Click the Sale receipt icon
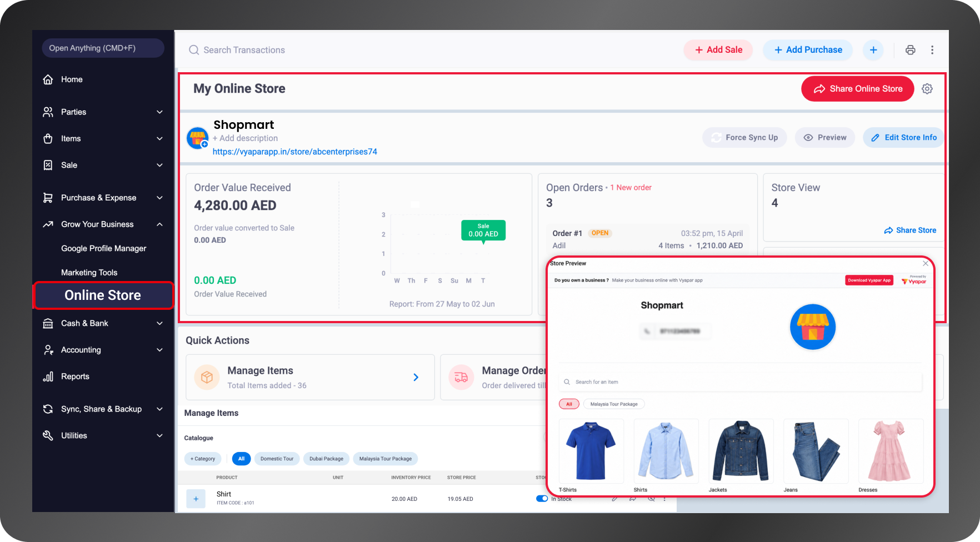Viewport: 980px width, 542px height. (48, 165)
